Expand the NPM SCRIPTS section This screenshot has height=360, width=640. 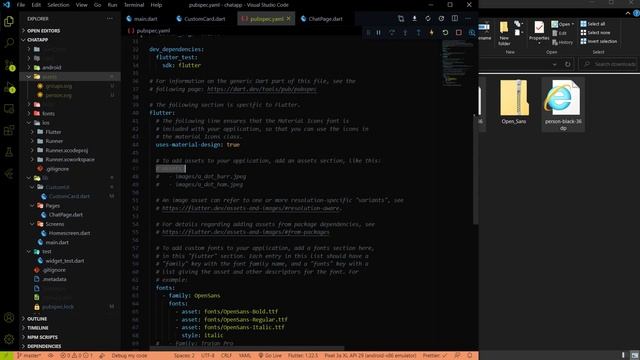[42, 337]
